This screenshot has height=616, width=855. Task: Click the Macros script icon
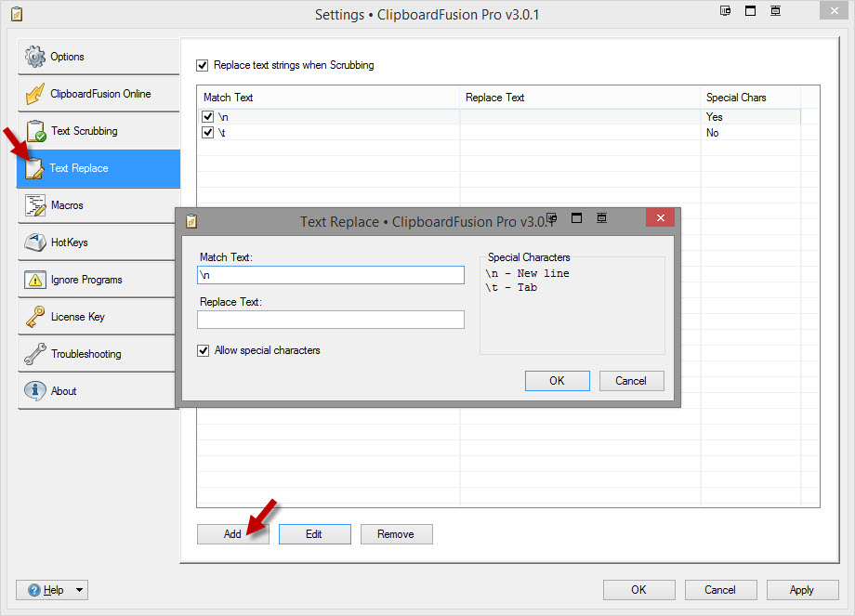[x=35, y=205]
